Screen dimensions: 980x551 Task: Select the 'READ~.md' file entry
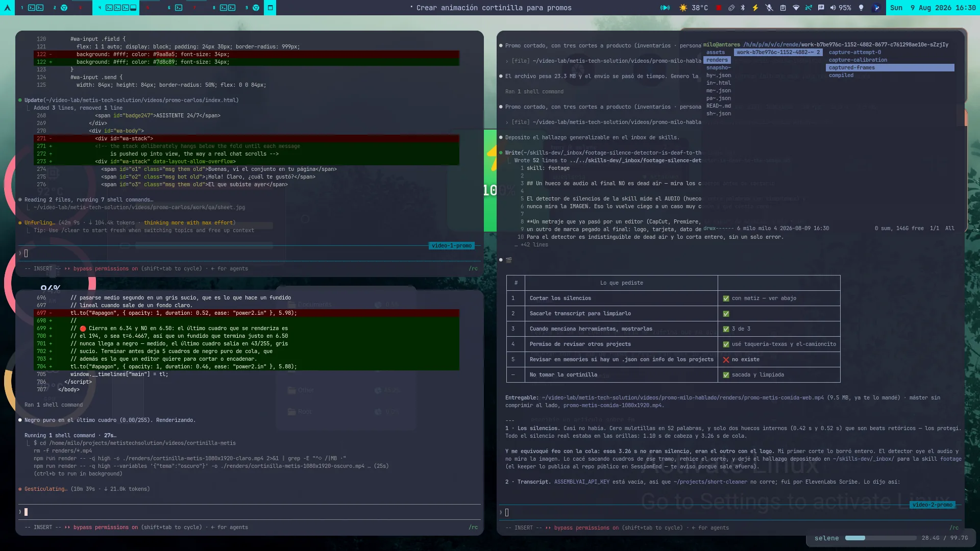tap(719, 106)
